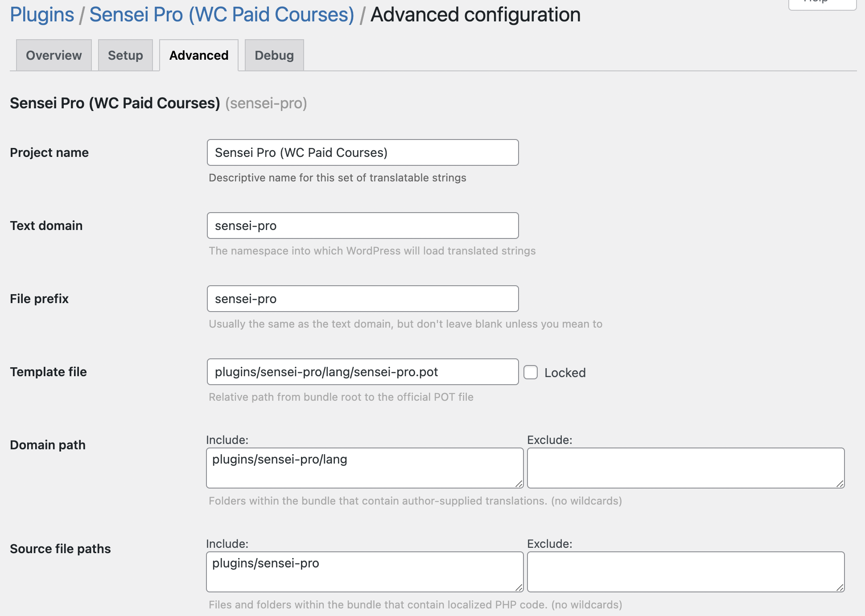865x616 pixels.
Task: Open Sensei Pro (WC Paid Courses) breadcrumb link
Action: tap(222, 15)
